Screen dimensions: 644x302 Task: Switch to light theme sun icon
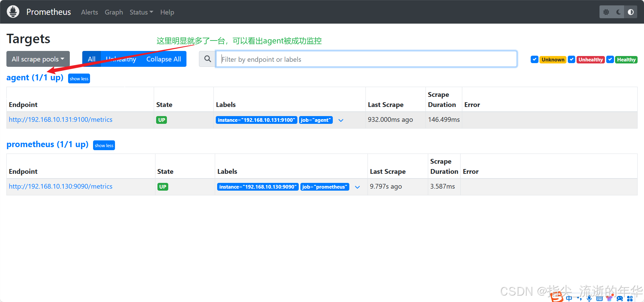(x=606, y=12)
